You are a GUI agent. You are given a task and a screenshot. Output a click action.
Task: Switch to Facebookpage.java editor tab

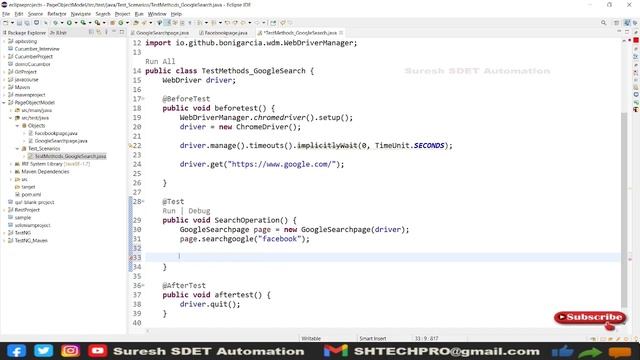pos(223,33)
